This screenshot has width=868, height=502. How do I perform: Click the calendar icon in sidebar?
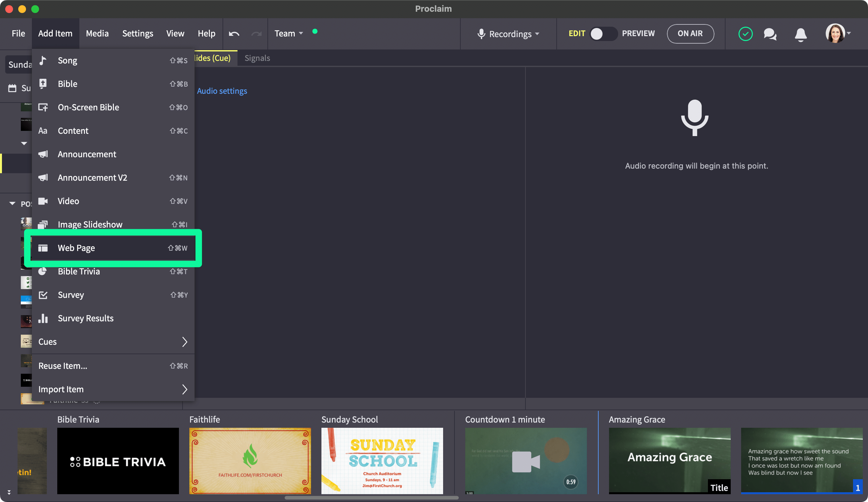[12, 88]
